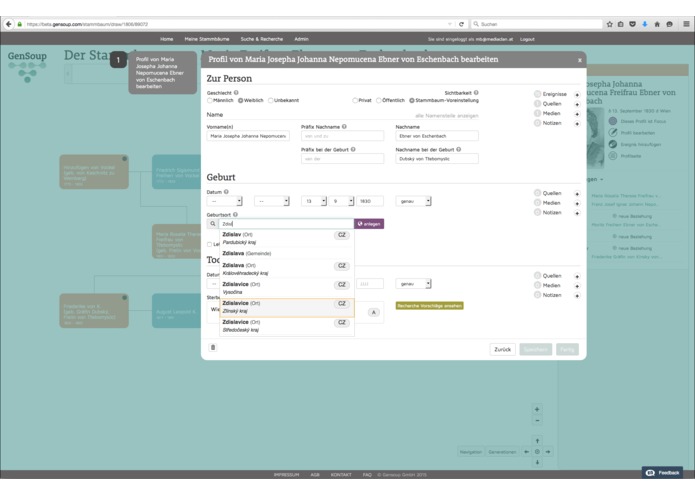The height and width of the screenshot is (494, 695).
Task: Open the first birth date dropdown
Action: [224, 201]
